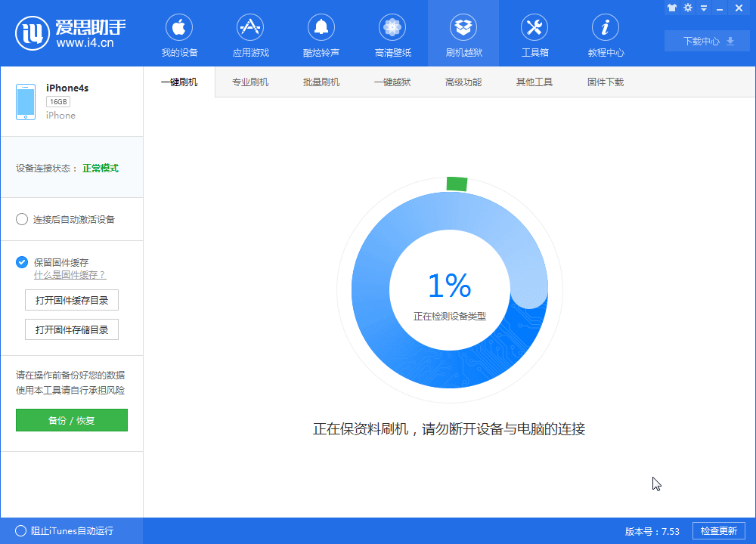This screenshot has height=544, width=756.
Task: Click the shirt-shaped theme skin icon
Action: pyautogui.click(x=672, y=8)
